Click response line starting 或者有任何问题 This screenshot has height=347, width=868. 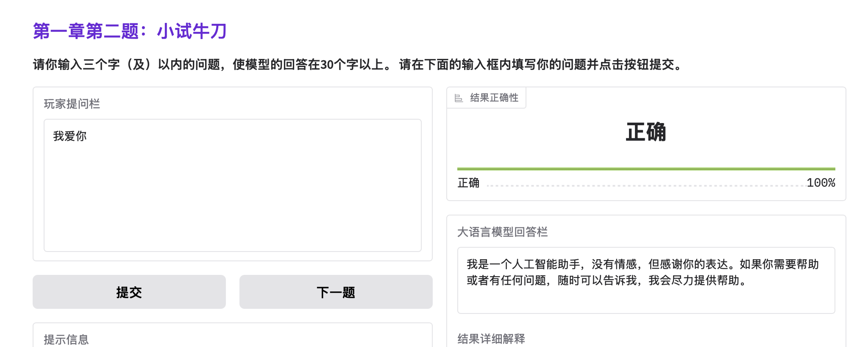[606, 280]
